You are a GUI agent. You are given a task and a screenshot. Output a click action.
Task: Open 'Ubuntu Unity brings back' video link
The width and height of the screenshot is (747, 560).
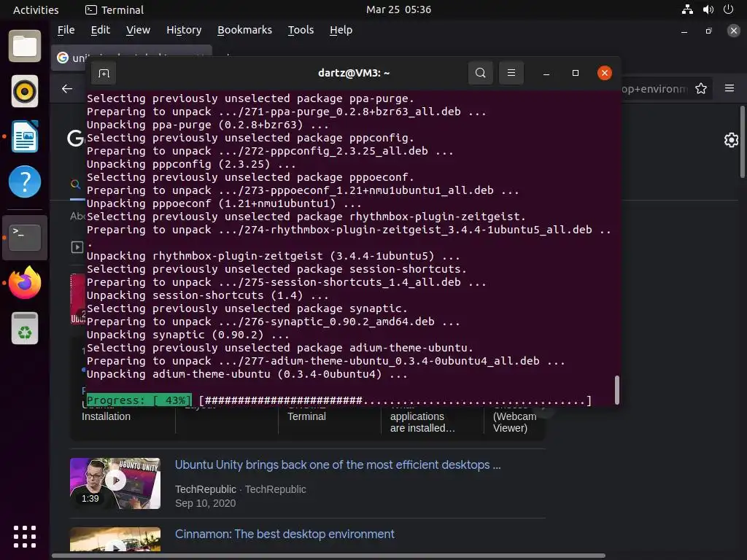(338, 464)
